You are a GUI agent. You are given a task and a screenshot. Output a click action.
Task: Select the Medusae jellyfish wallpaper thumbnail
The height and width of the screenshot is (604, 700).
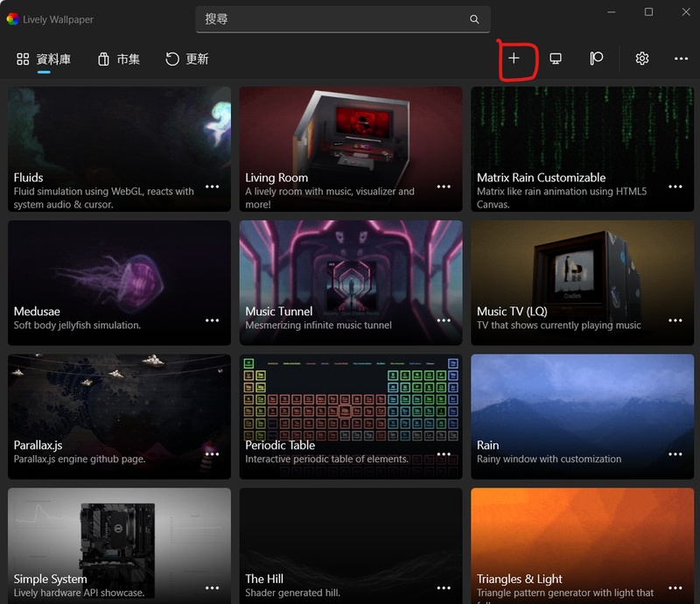point(119,271)
